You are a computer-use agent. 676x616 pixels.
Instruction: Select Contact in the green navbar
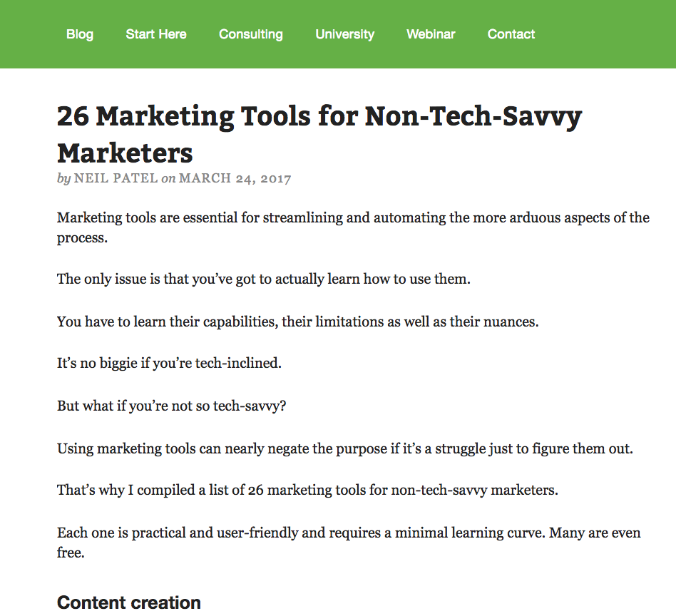[511, 34]
